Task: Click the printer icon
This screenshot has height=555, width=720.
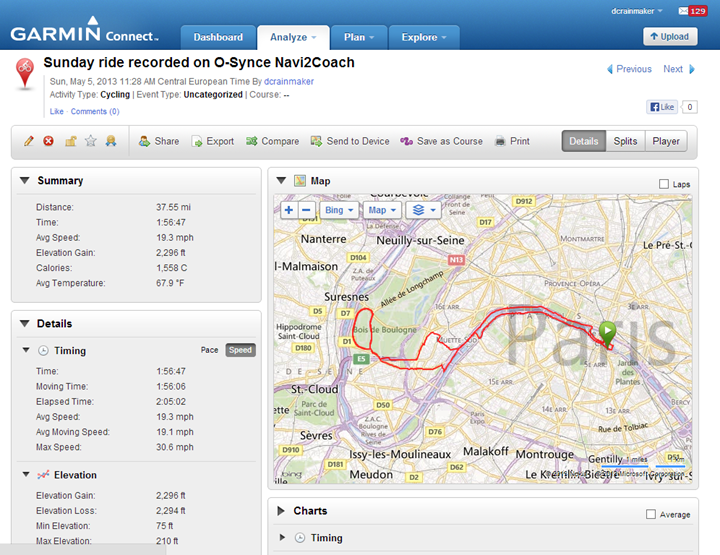Action: click(x=500, y=141)
